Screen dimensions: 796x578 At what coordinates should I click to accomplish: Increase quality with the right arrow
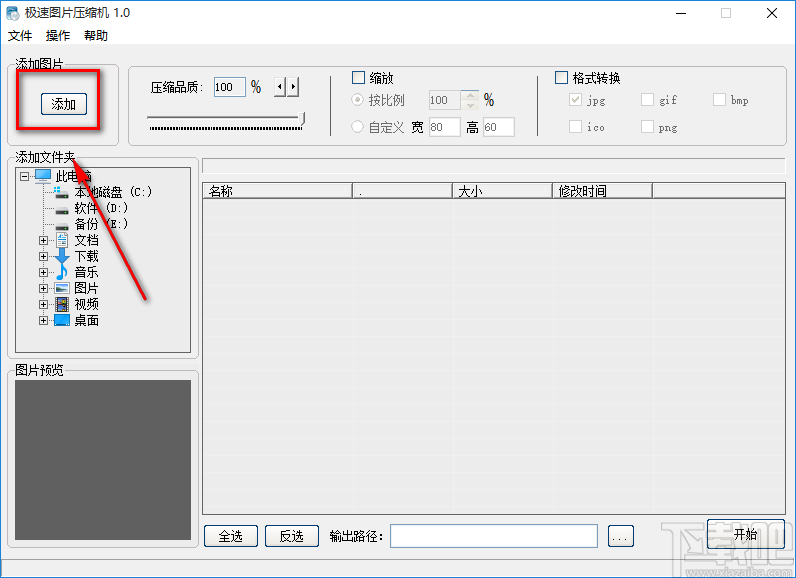293,87
